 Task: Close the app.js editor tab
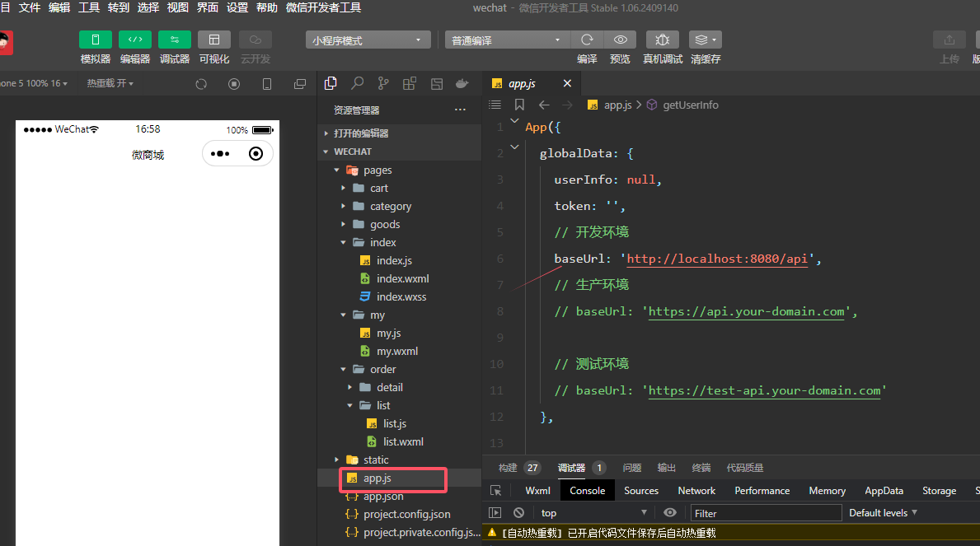tap(567, 83)
